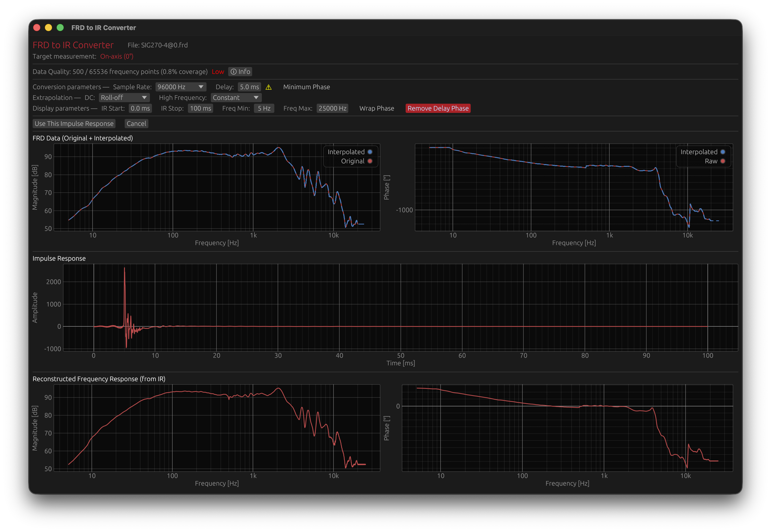Enable the Wrap Phase toggle
The image size is (771, 532).
tap(377, 108)
